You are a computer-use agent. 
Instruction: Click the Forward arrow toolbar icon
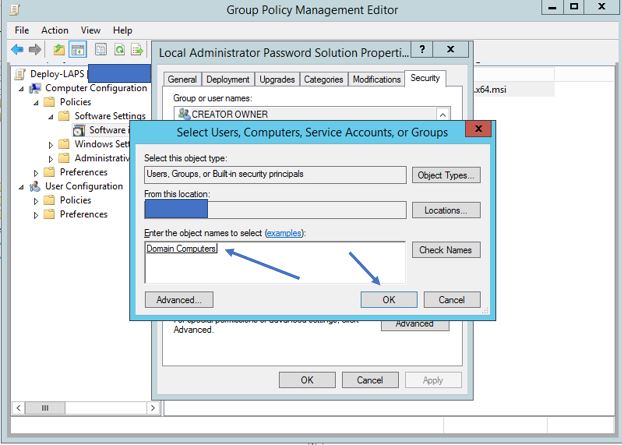pos(35,50)
